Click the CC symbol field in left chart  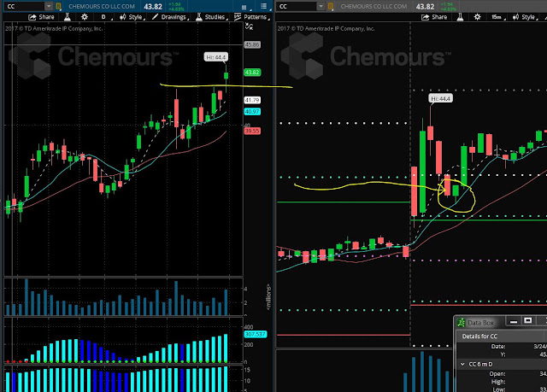coord(25,6)
